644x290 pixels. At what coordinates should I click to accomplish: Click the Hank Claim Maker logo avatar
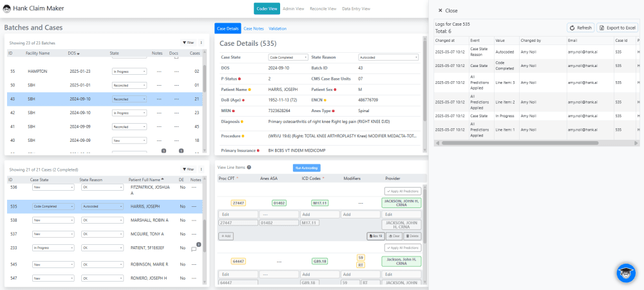point(7,8)
